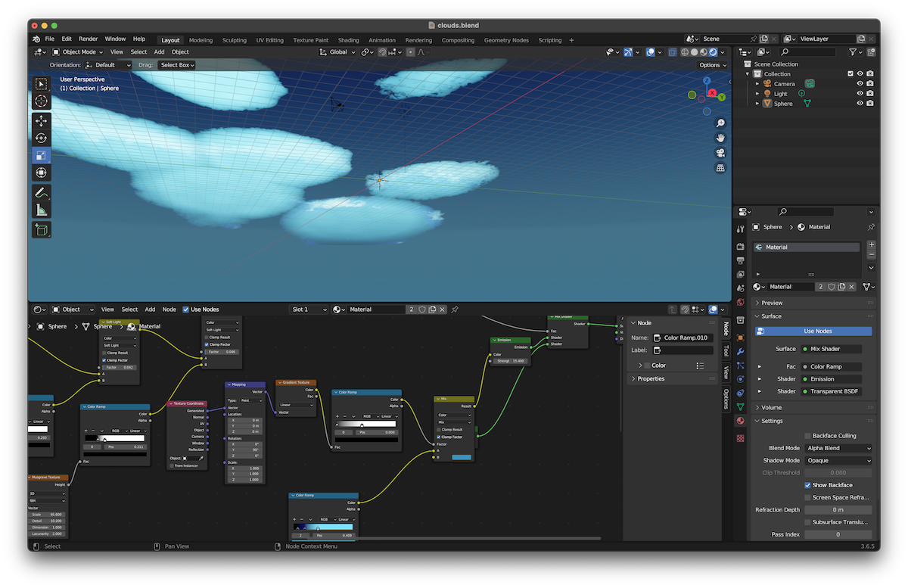Hide the Light in viewport
Viewport: 908px width, 588px height.
(x=860, y=93)
